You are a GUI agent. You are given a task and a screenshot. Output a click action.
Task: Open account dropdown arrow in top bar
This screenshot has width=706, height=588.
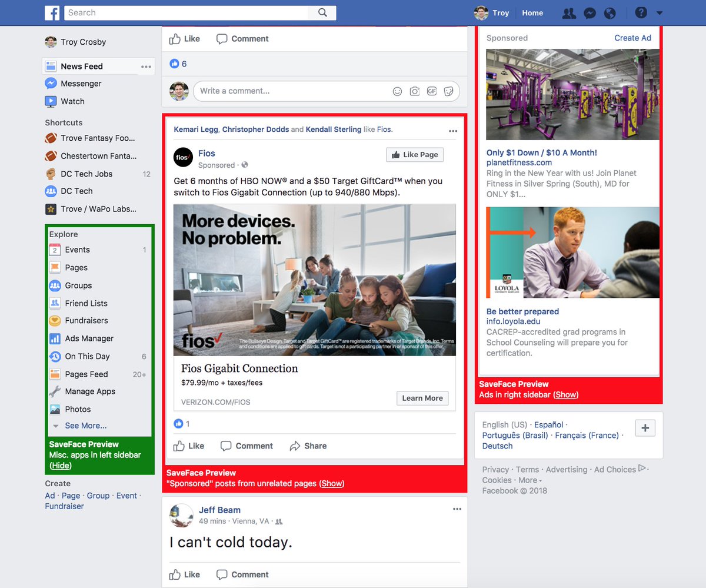pos(659,13)
